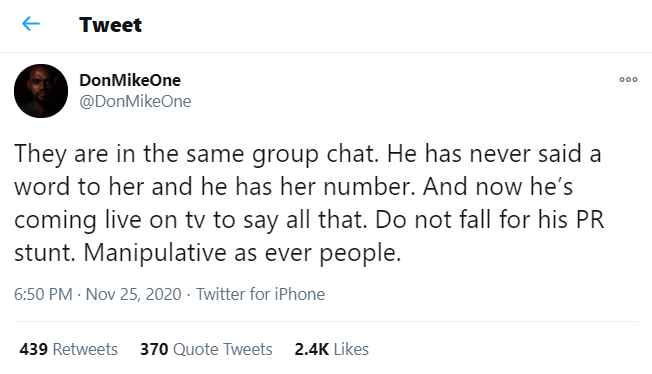This screenshot has width=652, height=374.
Task: Click the line starting 'coming live on tv'
Action: pyautogui.click(x=309, y=220)
